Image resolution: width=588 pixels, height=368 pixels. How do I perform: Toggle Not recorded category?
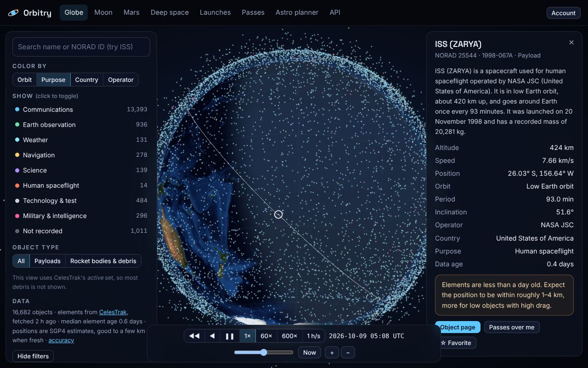click(x=81, y=231)
